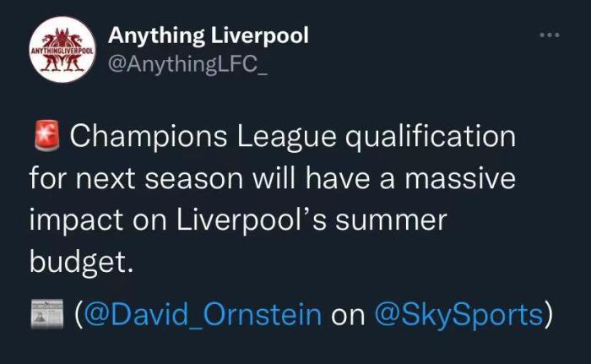Click the word "impact" in the tweet

74,220
